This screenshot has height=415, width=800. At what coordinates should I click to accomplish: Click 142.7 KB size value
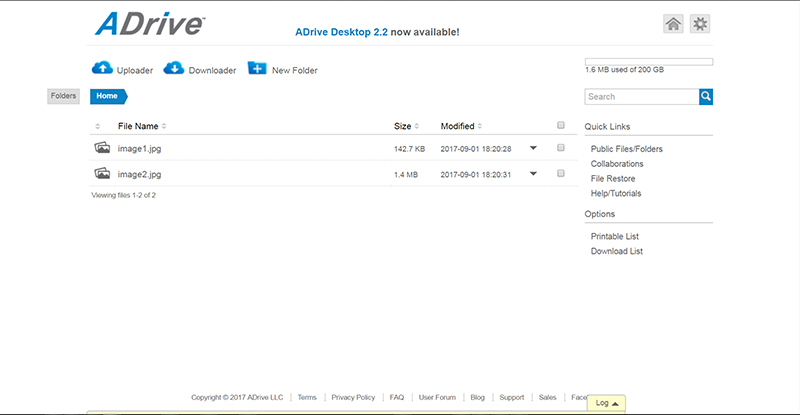click(x=409, y=149)
